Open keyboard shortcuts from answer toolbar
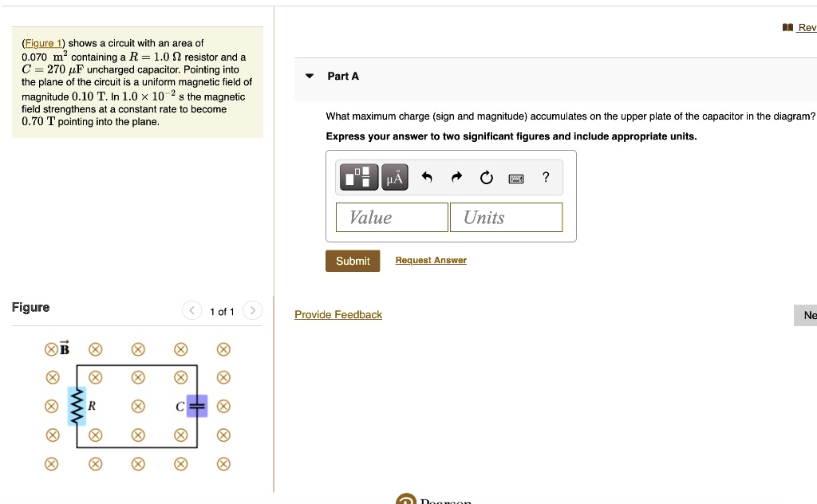 (516, 178)
